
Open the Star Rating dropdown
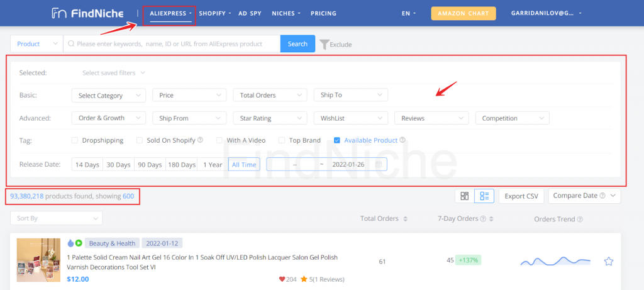coord(270,118)
